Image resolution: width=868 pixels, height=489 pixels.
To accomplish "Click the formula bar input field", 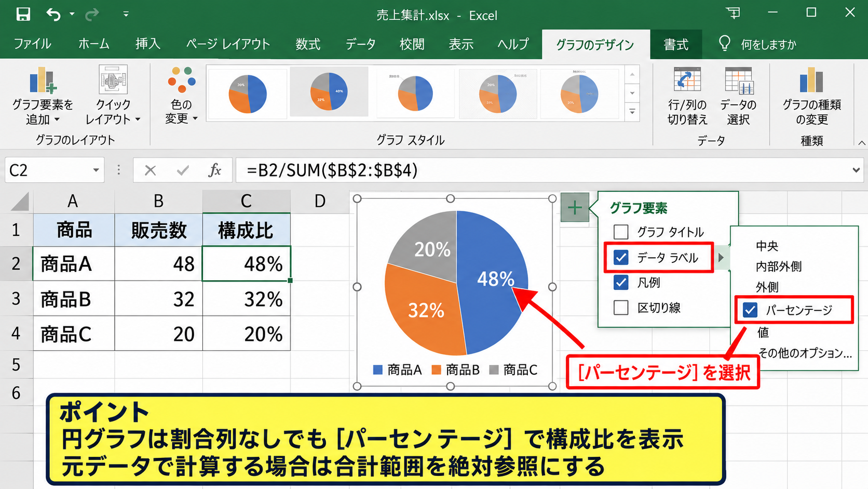I will point(542,170).
